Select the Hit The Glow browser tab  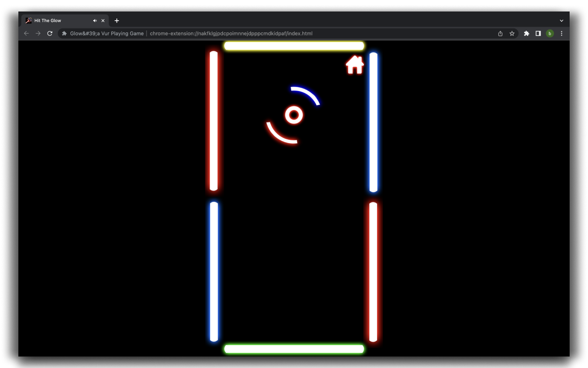pos(64,21)
